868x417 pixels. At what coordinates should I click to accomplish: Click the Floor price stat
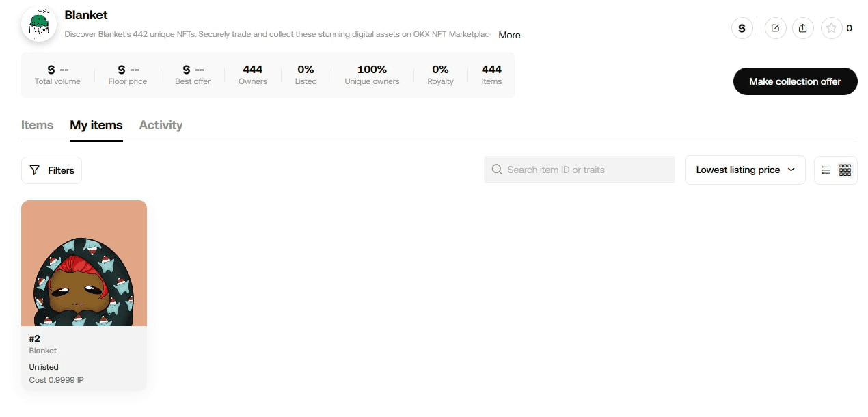(x=128, y=75)
